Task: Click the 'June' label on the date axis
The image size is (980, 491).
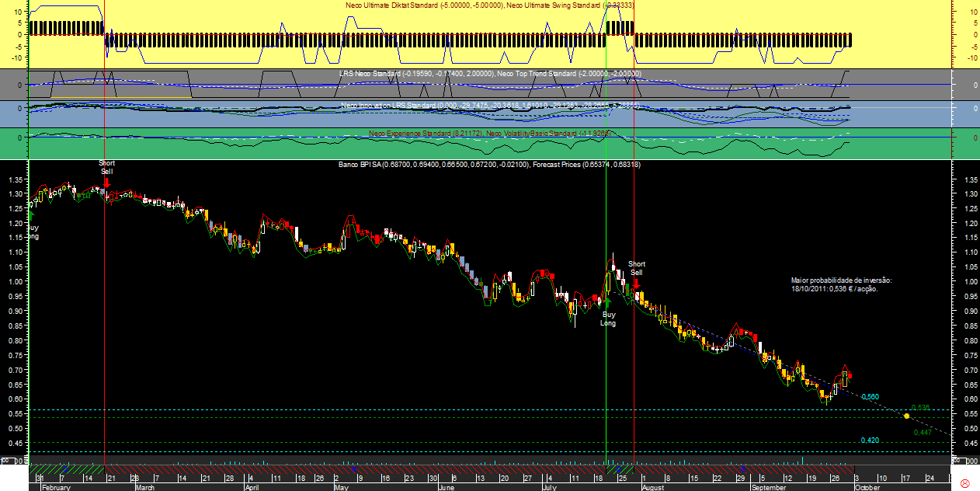Action: pos(447,487)
